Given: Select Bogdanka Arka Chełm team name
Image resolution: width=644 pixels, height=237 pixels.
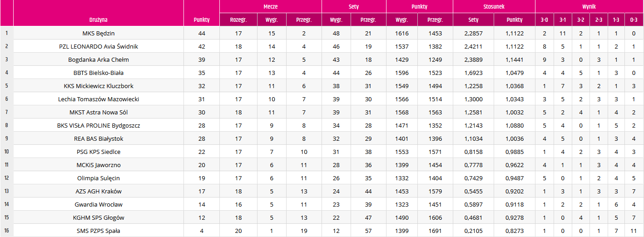Looking at the screenshot, I should click(x=99, y=59).
